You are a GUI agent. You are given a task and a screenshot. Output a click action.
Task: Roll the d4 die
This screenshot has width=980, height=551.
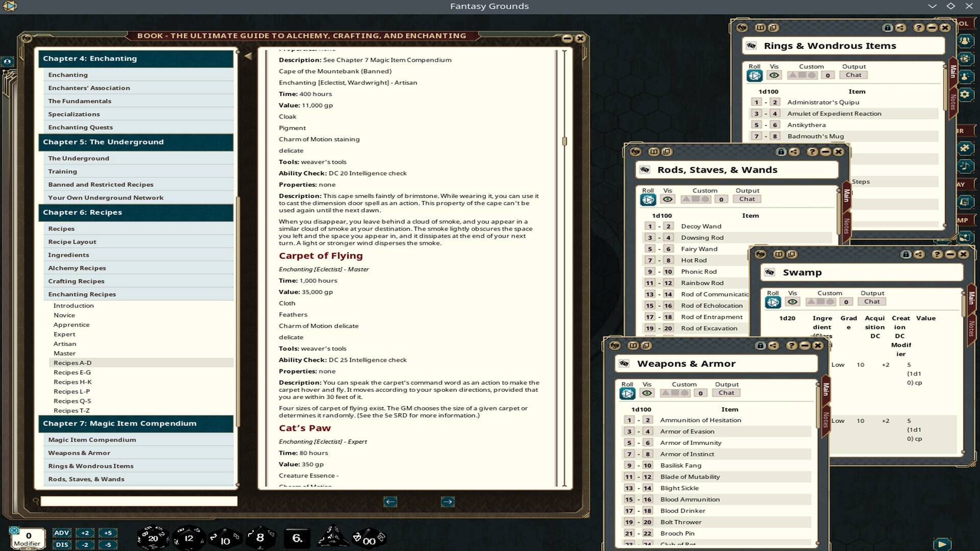click(333, 538)
